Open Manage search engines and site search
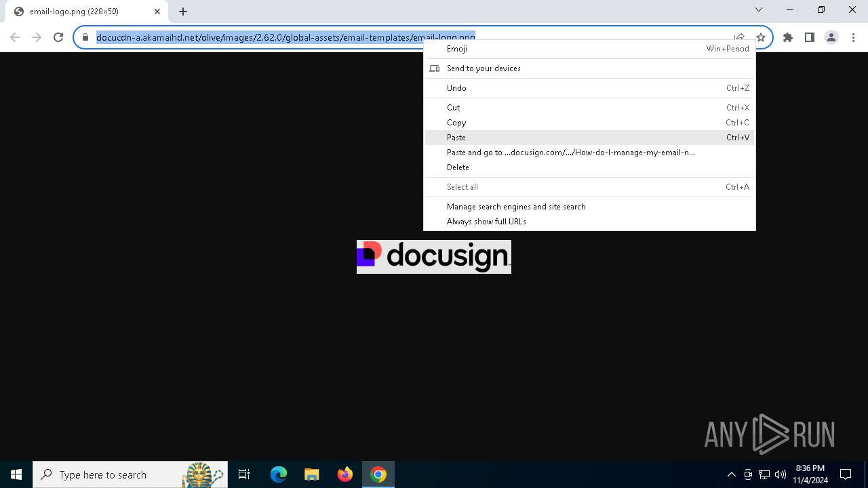 (x=589, y=207)
